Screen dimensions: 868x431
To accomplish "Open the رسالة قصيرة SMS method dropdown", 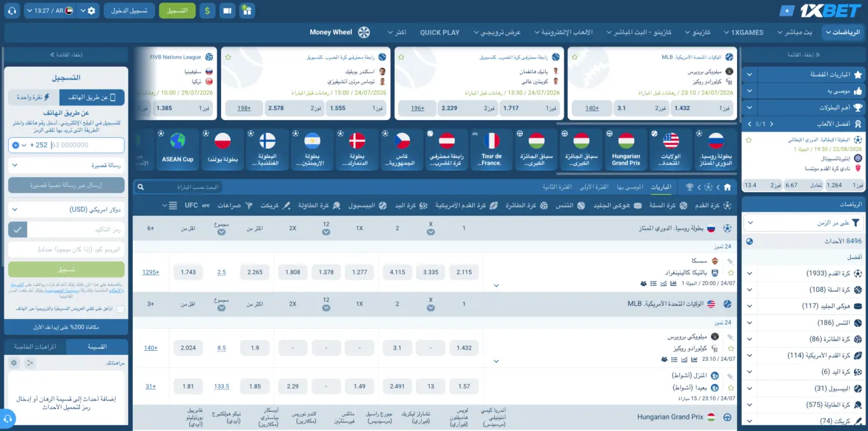I will pyautogui.click(x=66, y=165).
